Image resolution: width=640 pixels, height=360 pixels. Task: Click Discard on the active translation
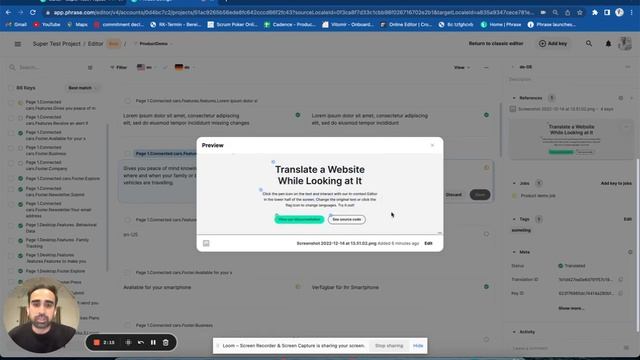pyautogui.click(x=453, y=195)
